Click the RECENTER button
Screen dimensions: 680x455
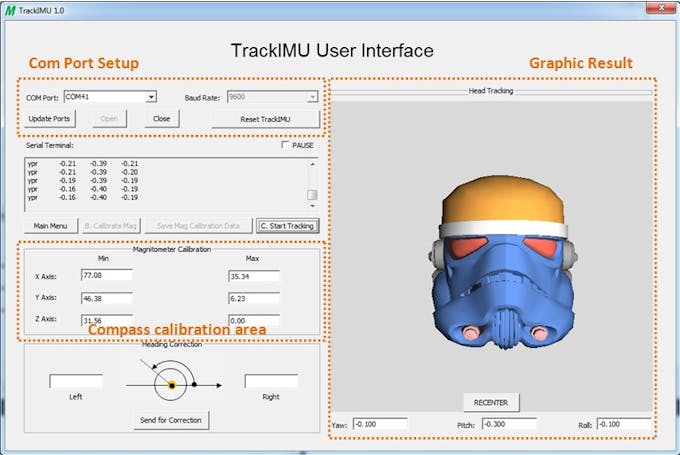coord(491,402)
